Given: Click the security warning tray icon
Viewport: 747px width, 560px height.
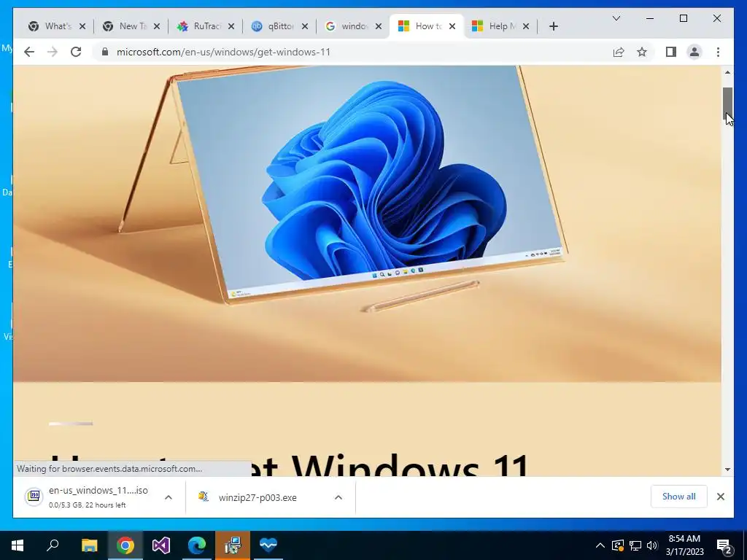Looking at the screenshot, I should point(617,545).
